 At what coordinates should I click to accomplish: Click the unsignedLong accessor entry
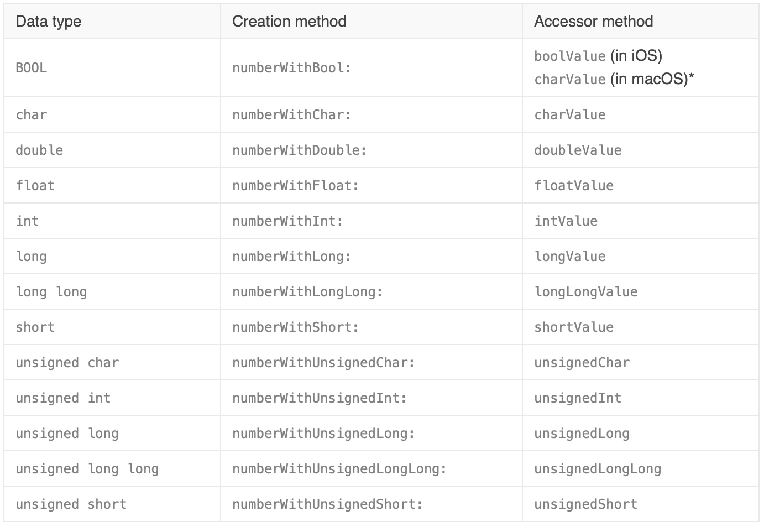(582, 434)
